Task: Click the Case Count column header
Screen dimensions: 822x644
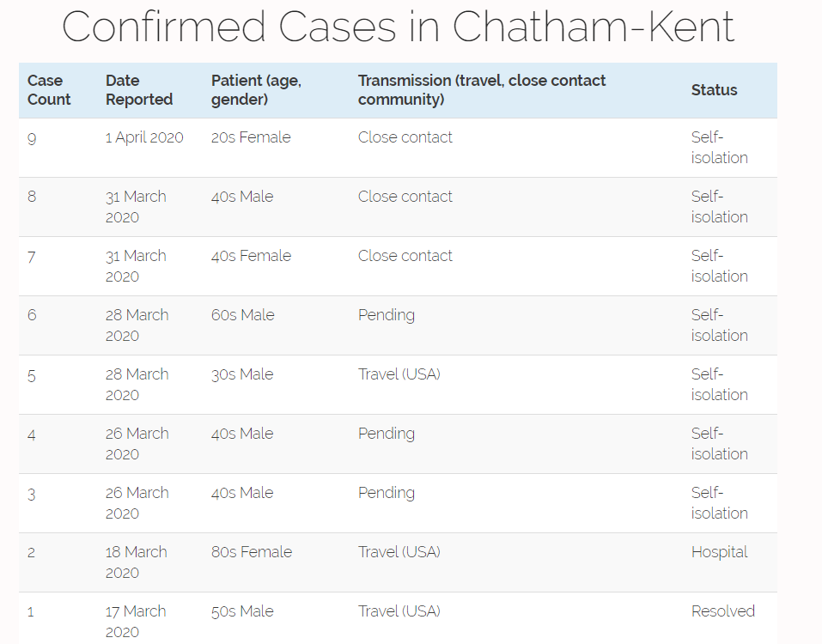Action: pyautogui.click(x=49, y=90)
